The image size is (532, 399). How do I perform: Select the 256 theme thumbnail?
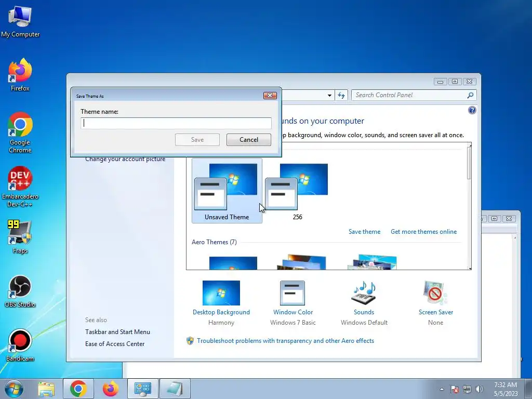[297, 191]
